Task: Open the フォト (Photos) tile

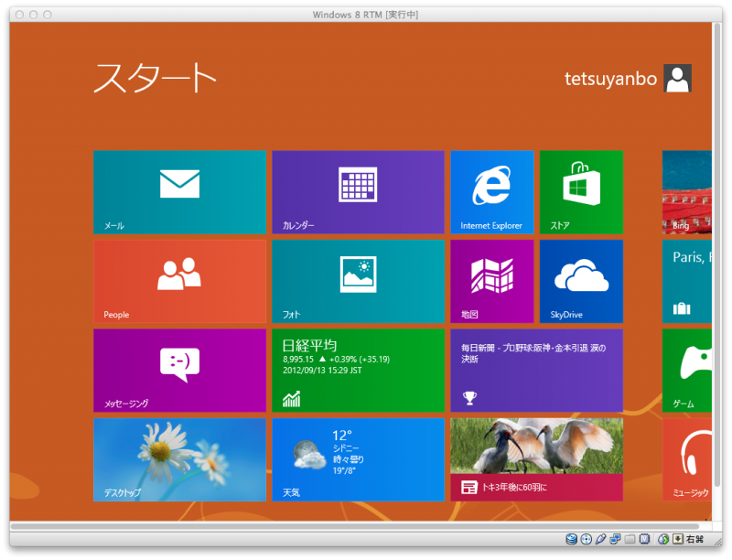Action: [x=358, y=281]
